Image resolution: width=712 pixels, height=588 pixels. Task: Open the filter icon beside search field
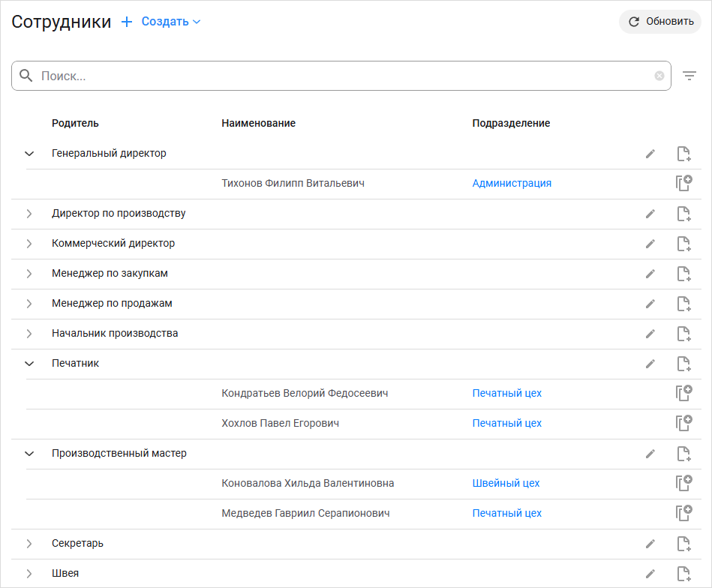pos(689,76)
